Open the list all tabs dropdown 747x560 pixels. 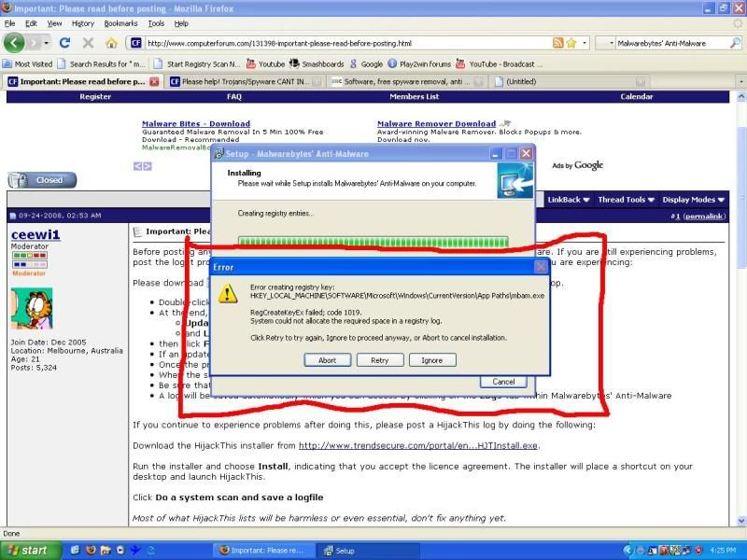pyautogui.click(x=741, y=81)
